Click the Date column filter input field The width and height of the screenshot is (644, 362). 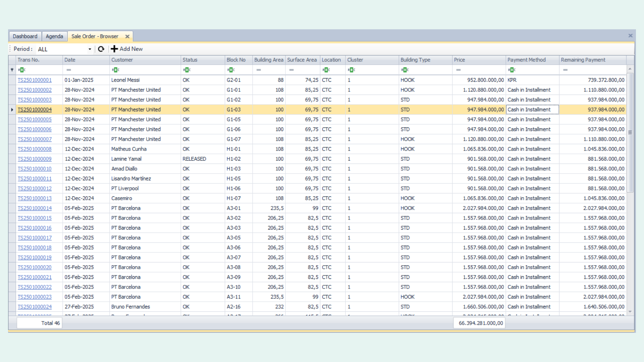(89, 70)
